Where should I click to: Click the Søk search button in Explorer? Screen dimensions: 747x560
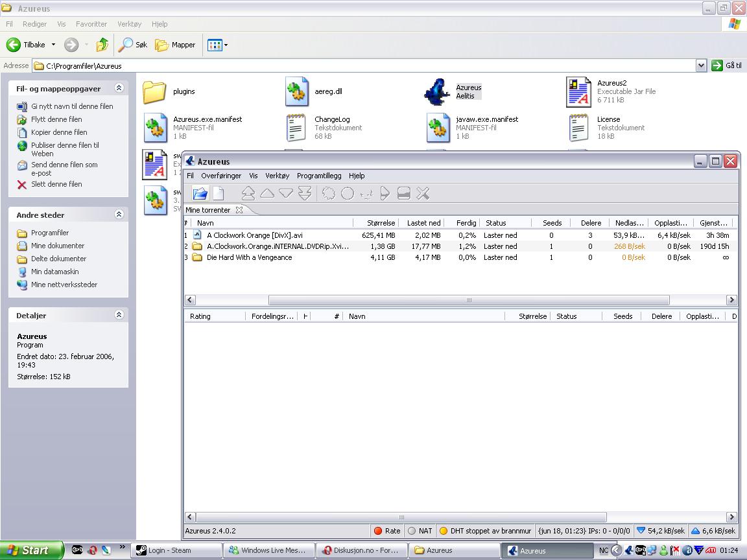133,45
